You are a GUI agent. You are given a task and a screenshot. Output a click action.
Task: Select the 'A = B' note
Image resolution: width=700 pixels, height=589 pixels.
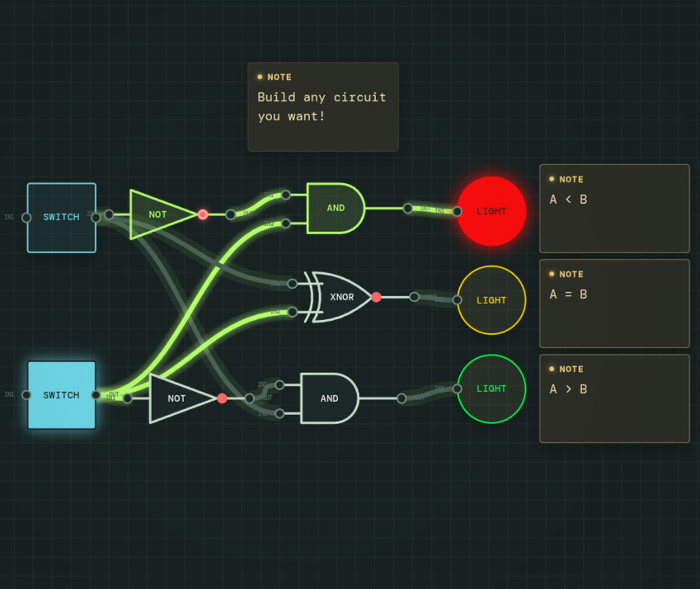point(615,304)
